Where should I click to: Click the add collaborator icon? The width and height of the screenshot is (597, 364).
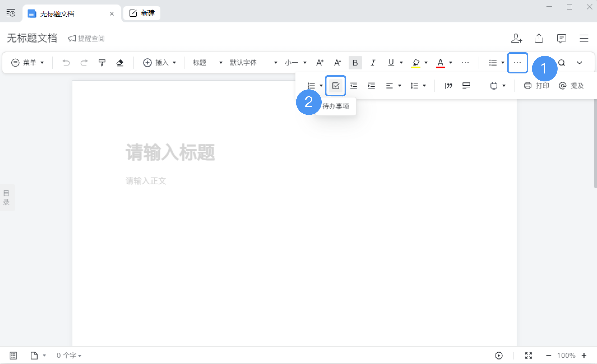pyautogui.click(x=517, y=38)
